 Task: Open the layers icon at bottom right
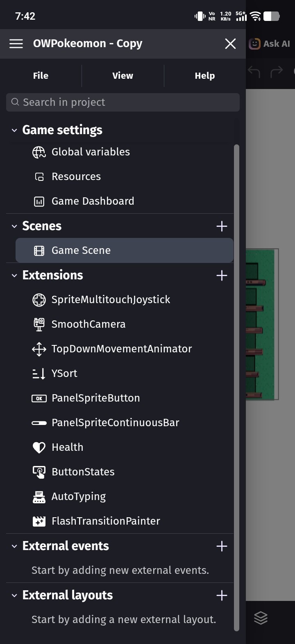(x=261, y=618)
